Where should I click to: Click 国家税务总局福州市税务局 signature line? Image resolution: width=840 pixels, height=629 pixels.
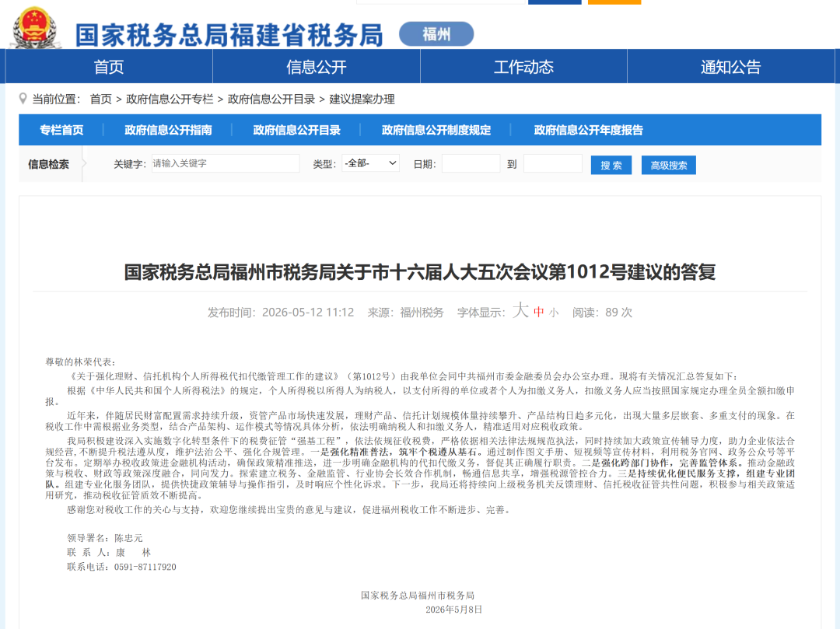coord(418,596)
